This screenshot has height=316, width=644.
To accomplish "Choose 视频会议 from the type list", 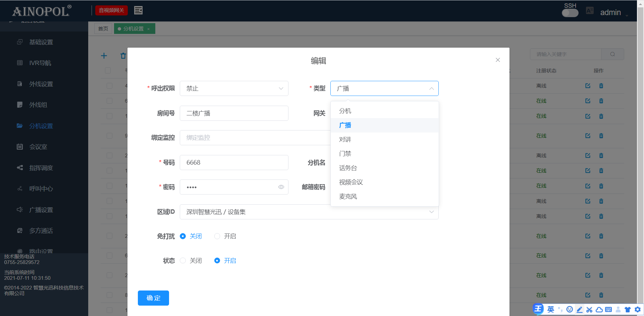I will click(351, 182).
